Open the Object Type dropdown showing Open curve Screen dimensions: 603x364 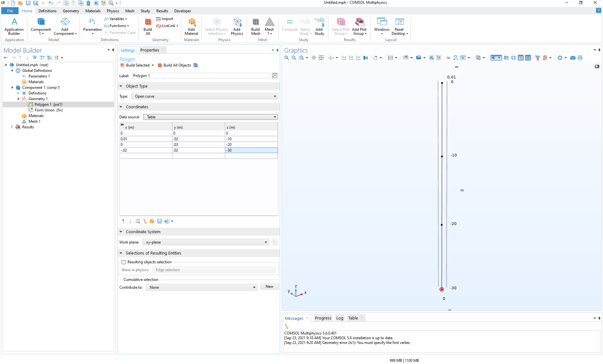(205, 96)
